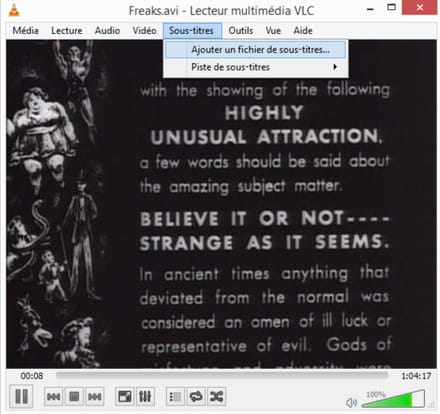Click the playback seek bar

point(222,376)
